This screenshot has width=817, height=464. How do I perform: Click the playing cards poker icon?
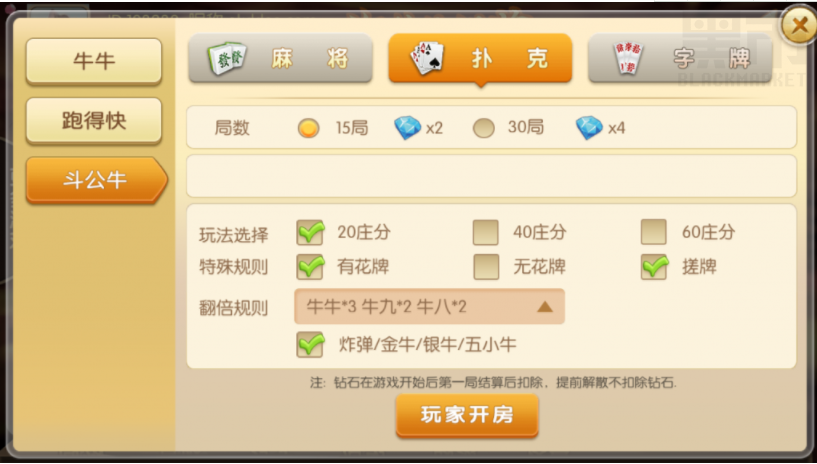[427, 58]
